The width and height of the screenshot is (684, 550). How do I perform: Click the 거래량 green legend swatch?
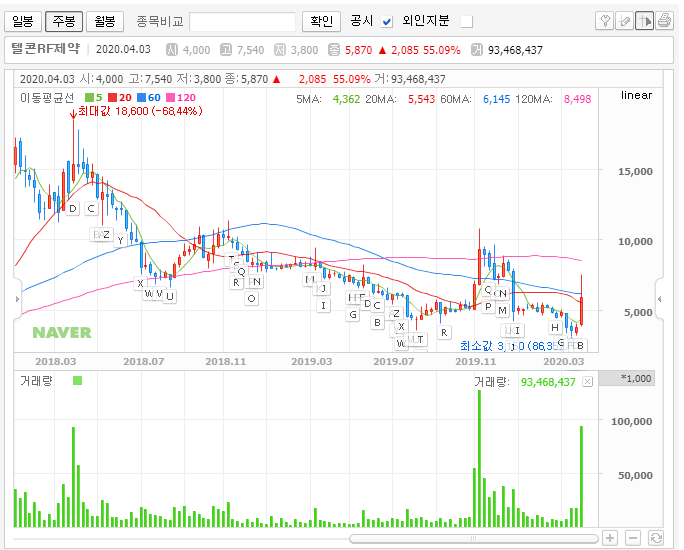[78, 381]
